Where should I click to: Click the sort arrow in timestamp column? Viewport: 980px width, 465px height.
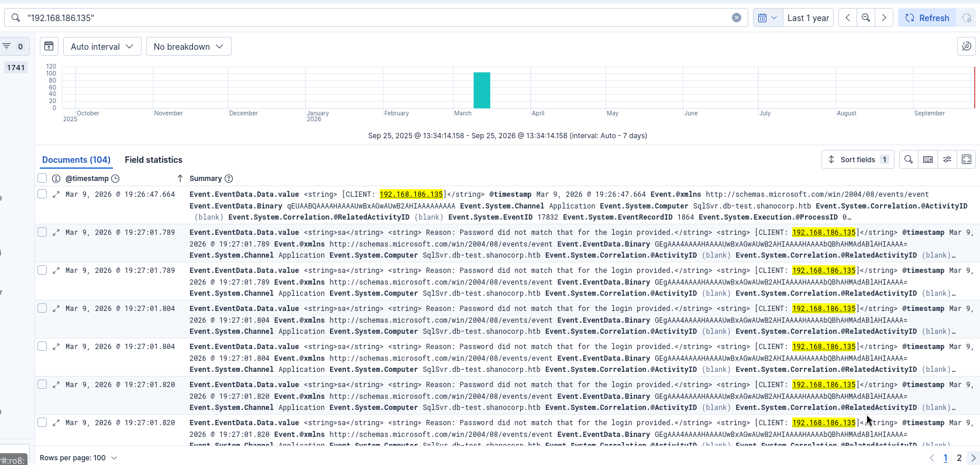pos(180,179)
